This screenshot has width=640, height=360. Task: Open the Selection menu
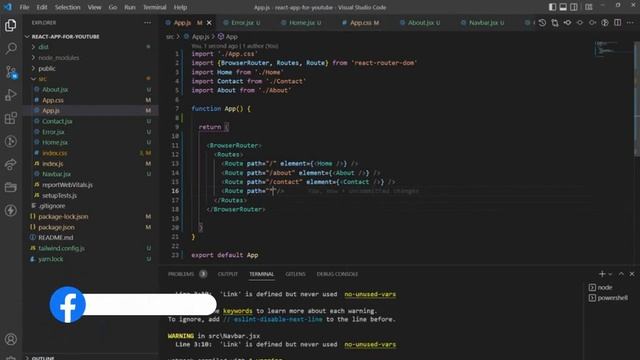[67, 7]
